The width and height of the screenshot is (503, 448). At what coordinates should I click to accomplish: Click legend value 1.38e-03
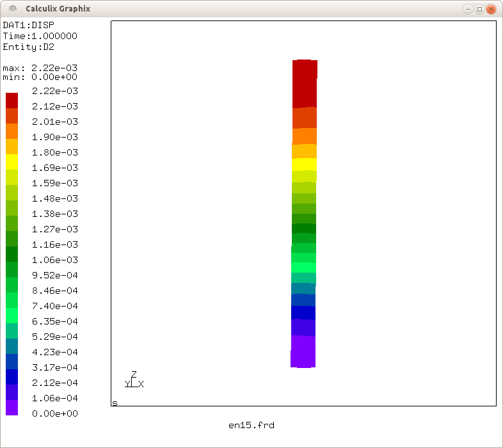pyautogui.click(x=55, y=214)
